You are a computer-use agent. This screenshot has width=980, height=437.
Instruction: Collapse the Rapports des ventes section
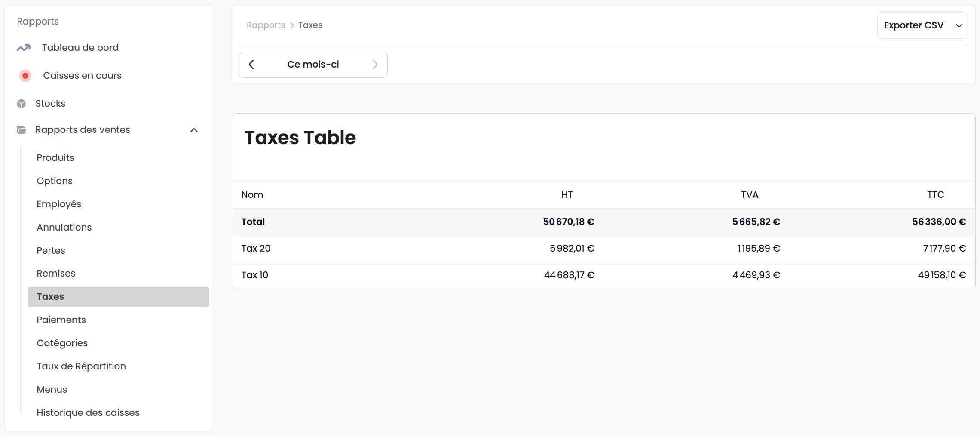pyautogui.click(x=194, y=130)
